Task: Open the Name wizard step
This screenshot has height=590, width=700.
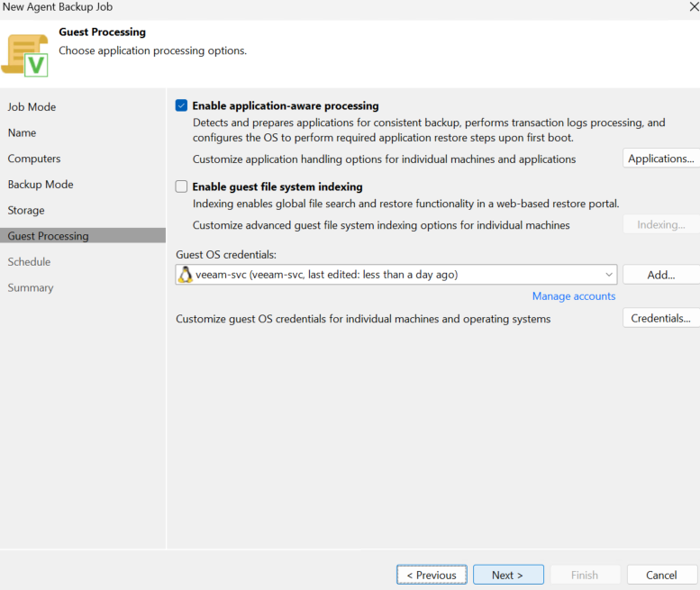Action: click(x=22, y=133)
